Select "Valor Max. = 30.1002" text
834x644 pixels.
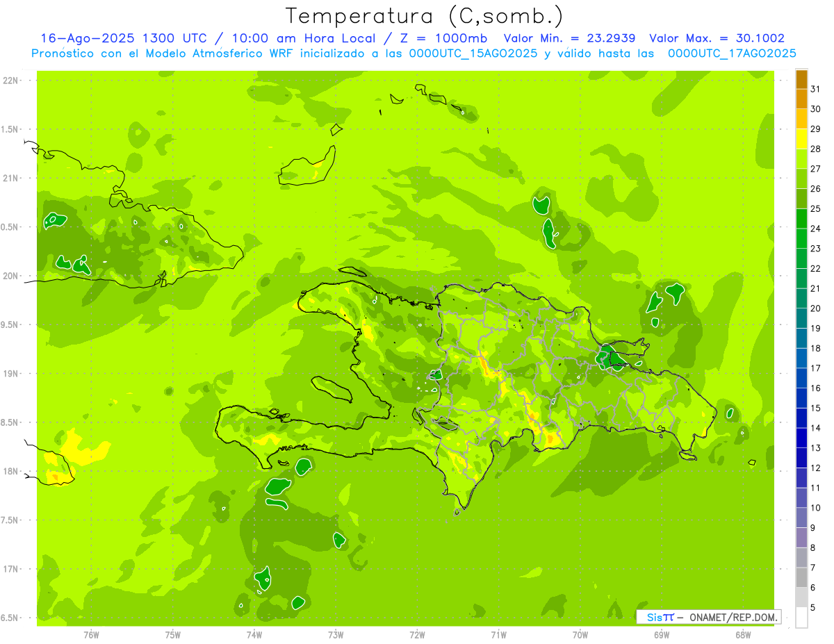(x=717, y=38)
